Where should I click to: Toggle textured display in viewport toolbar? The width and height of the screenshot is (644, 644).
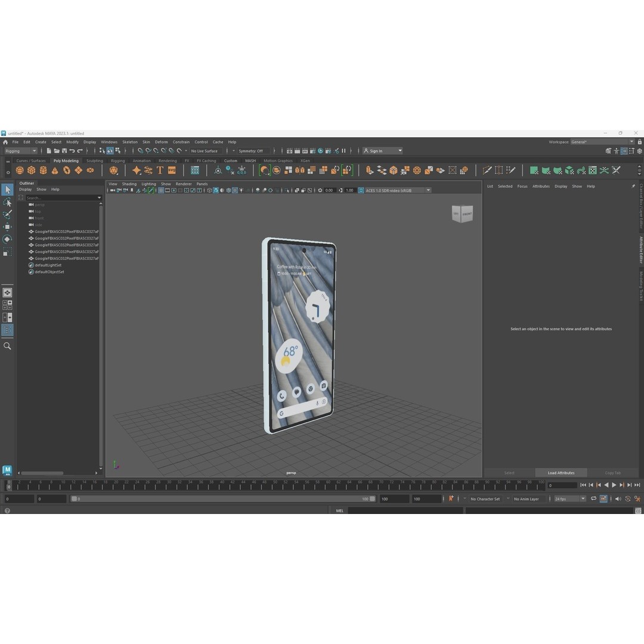pos(235,190)
